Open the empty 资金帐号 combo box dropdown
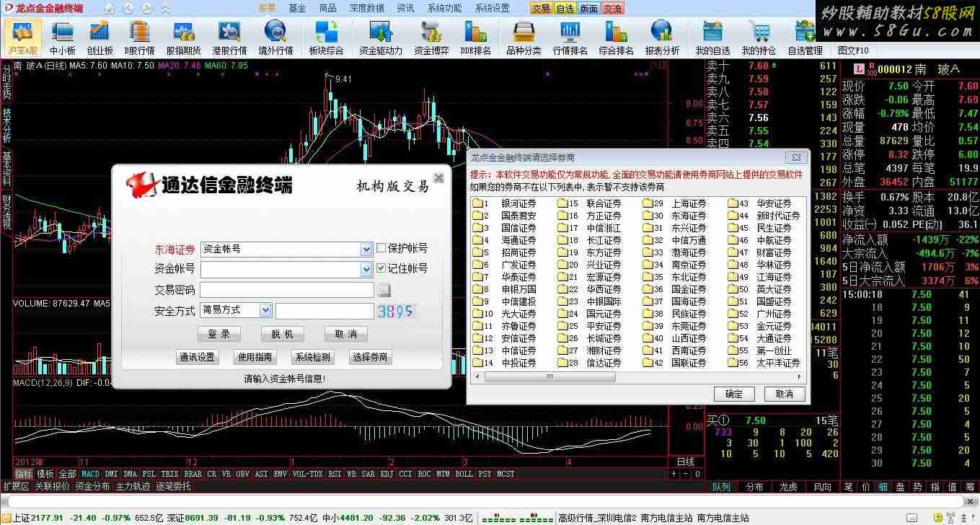Image resolution: width=980 pixels, height=525 pixels. tap(366, 270)
